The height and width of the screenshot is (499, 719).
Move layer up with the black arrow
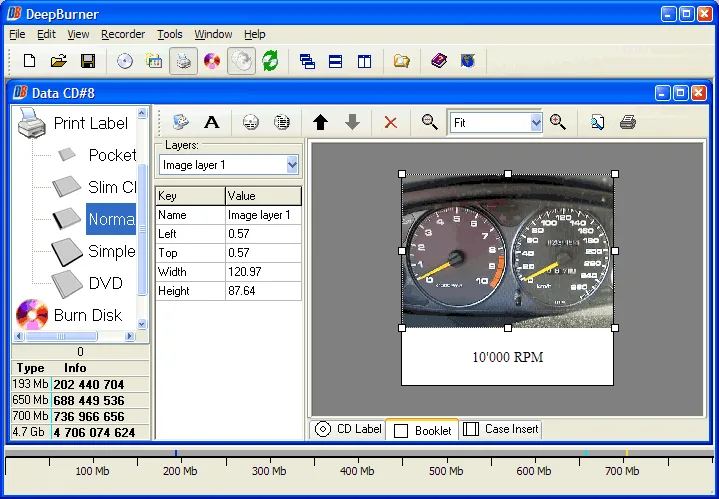click(320, 122)
